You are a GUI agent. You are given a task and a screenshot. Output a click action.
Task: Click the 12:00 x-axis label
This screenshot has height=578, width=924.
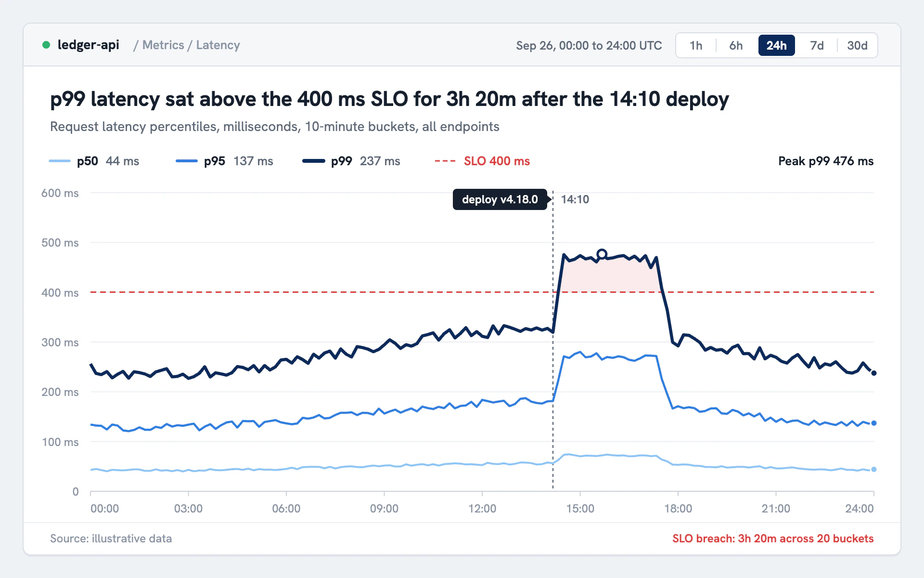[x=482, y=509]
